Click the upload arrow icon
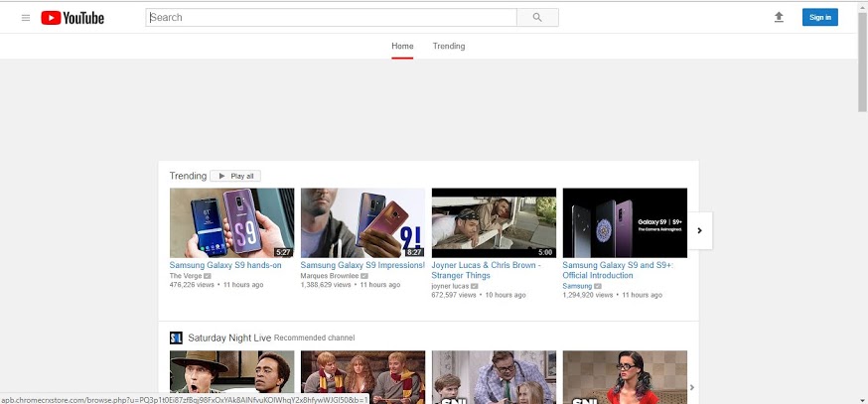Image resolution: width=868 pixels, height=404 pixels. click(x=779, y=17)
